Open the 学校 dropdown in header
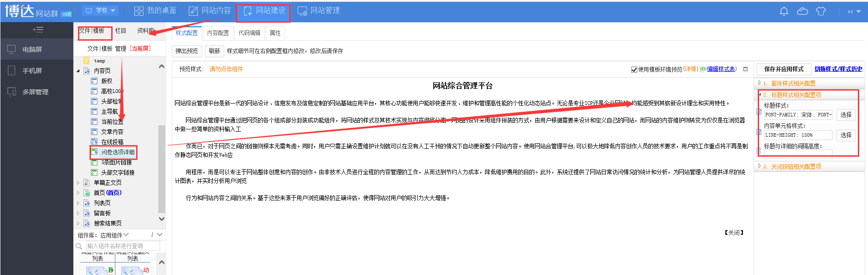Viewport: 868px width, 275px height. (x=101, y=11)
